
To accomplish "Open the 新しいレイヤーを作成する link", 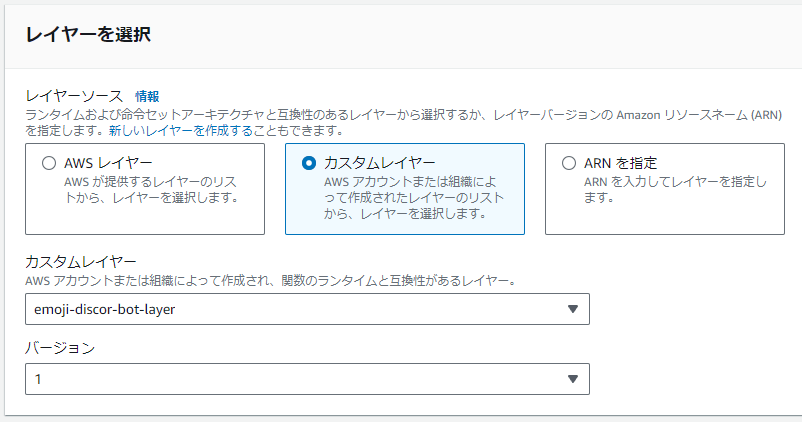I will 181,131.
